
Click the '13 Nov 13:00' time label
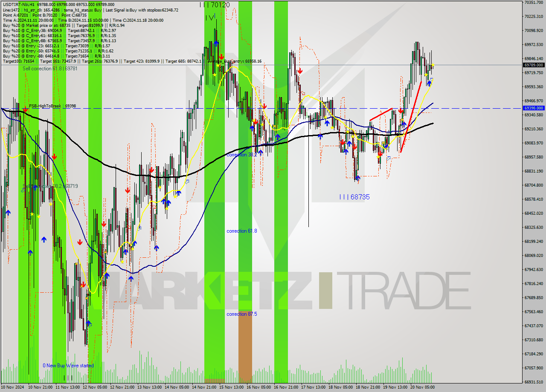(149, 387)
